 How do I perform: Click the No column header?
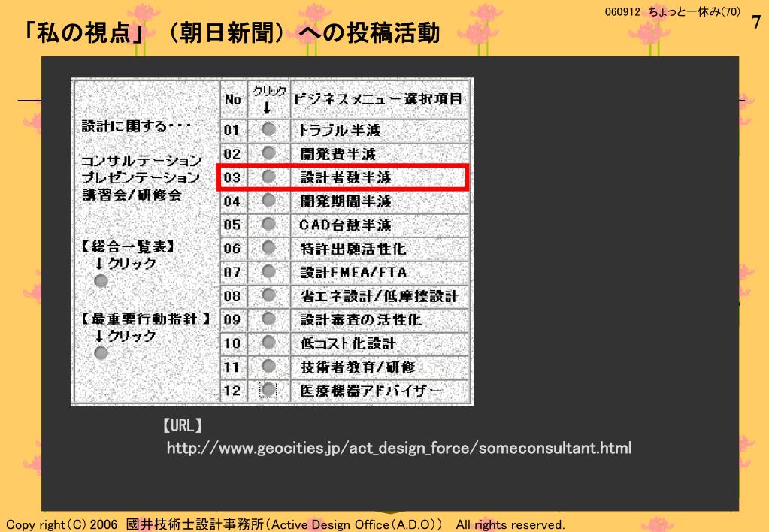click(x=233, y=99)
